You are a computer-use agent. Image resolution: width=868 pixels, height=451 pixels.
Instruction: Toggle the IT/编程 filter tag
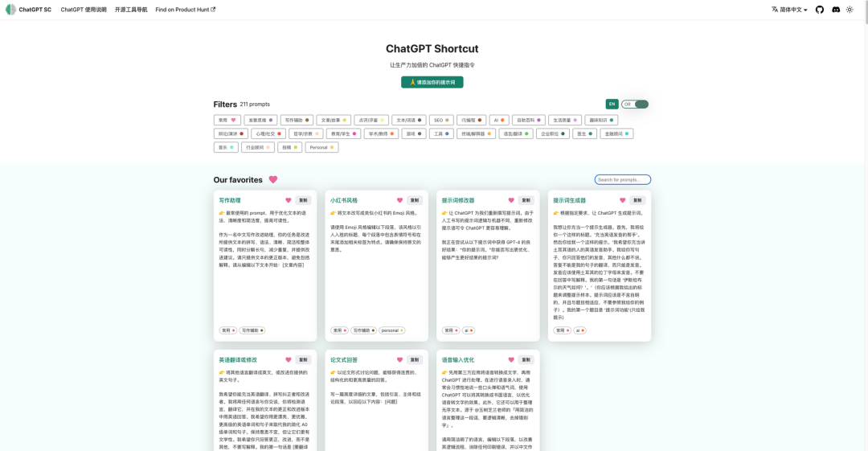471,120
